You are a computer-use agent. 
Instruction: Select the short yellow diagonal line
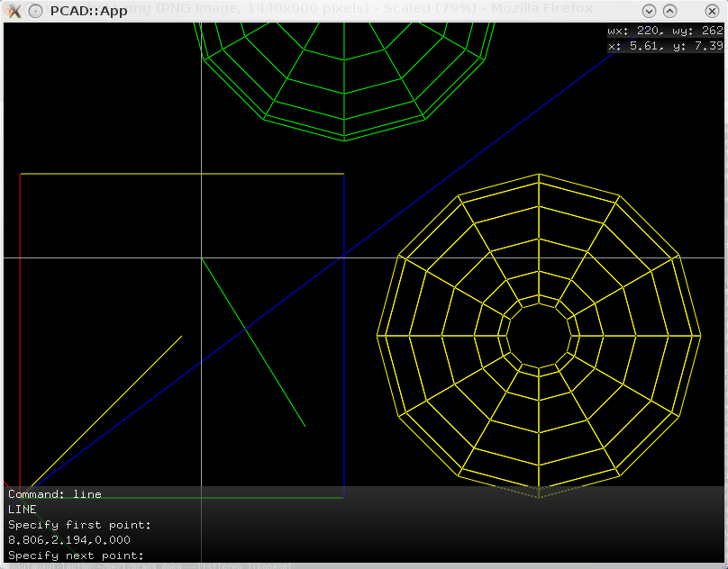[x=108, y=410]
